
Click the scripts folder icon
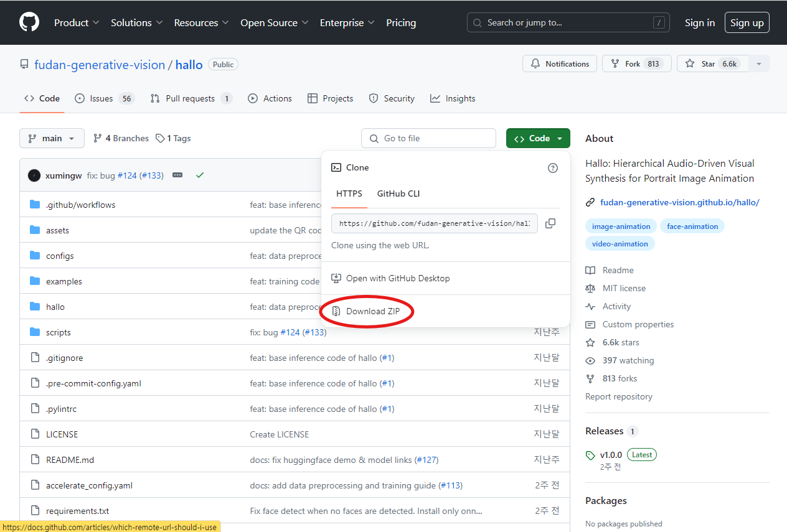(35, 332)
